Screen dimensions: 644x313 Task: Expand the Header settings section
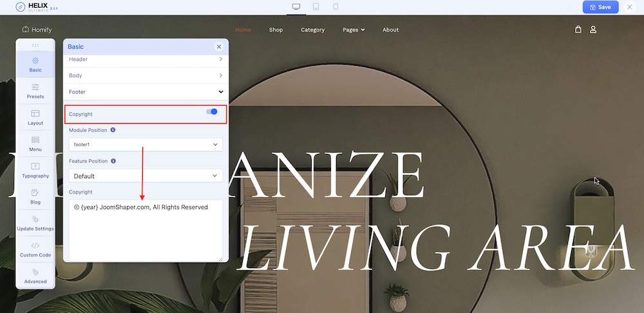coord(146,59)
